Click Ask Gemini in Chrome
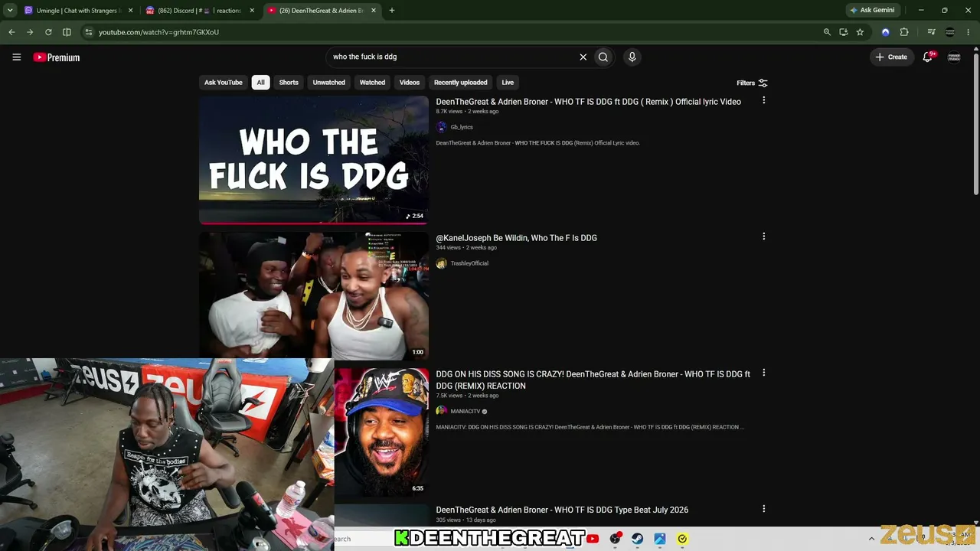 click(x=872, y=11)
